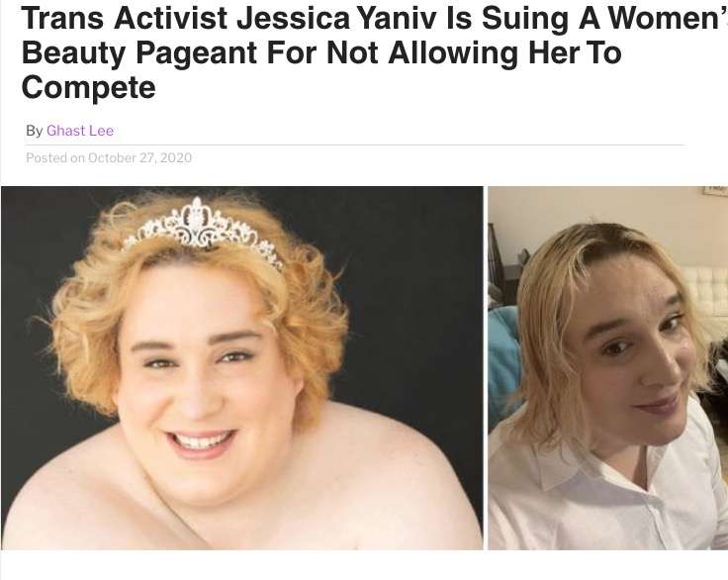Open the right photo with white shirt
Image resolution: width=728 pixels, height=580 pixels.
click(x=607, y=368)
